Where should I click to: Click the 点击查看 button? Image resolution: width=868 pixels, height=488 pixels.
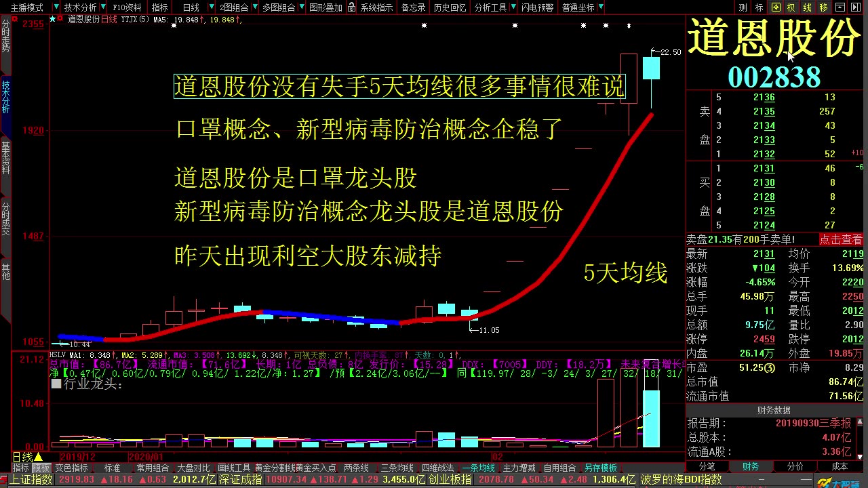[841, 239]
